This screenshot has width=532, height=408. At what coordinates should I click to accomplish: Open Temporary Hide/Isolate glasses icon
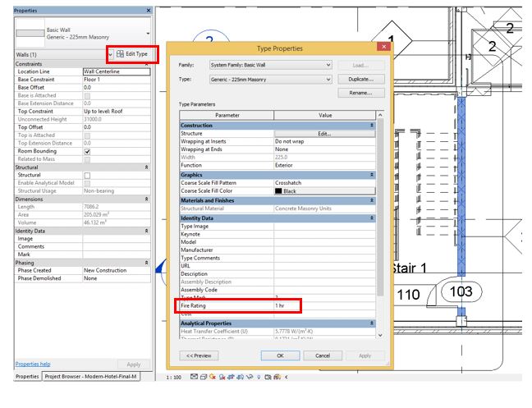click(250, 377)
